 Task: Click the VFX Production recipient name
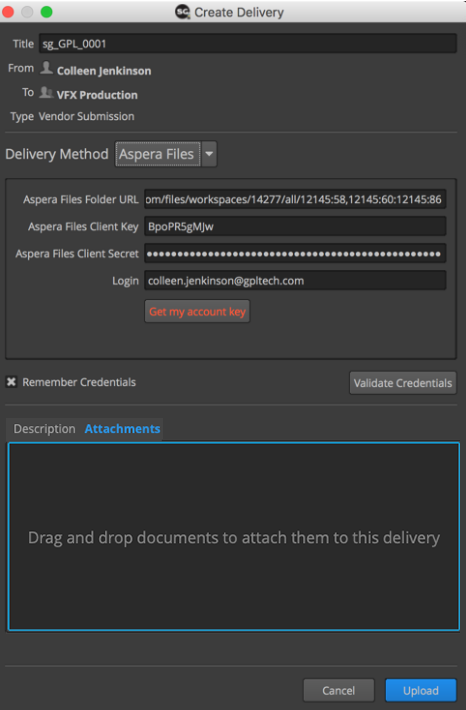point(97,95)
